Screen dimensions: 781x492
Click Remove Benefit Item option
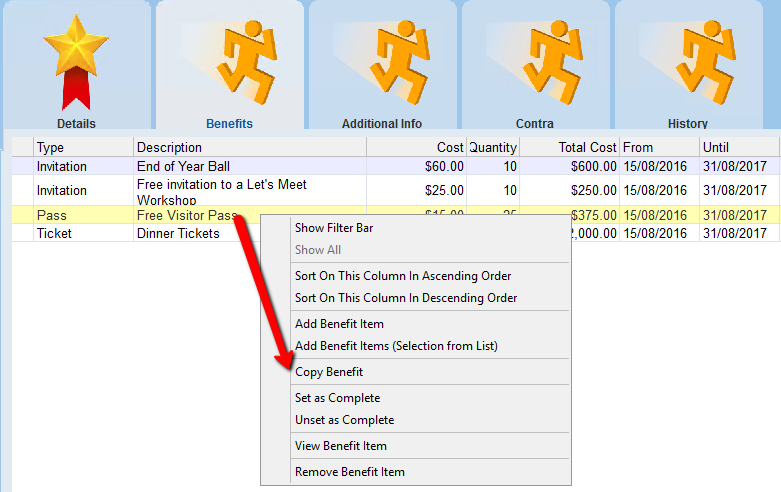click(349, 472)
